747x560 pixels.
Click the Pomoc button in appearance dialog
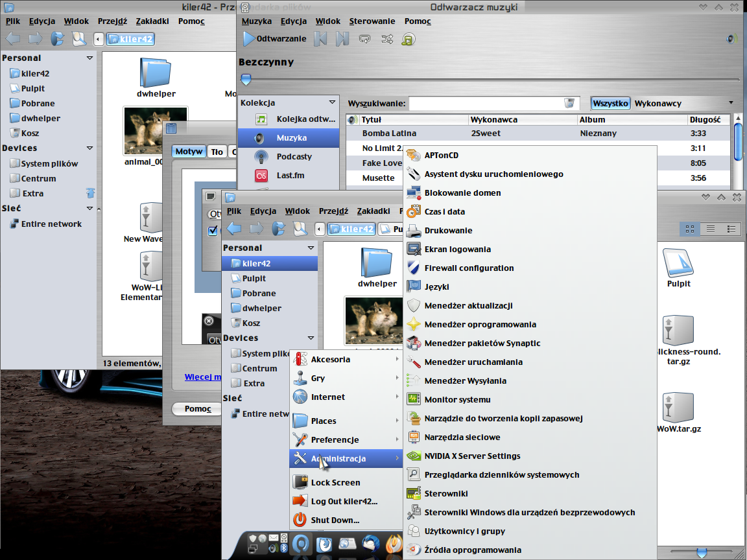pyautogui.click(x=198, y=409)
